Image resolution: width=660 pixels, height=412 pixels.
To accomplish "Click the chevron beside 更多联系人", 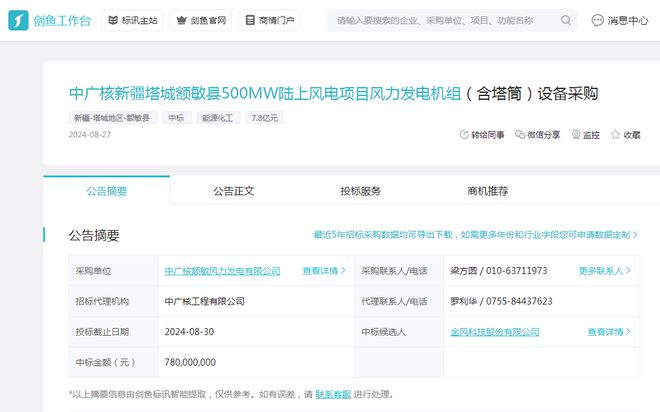I will 628,271.
